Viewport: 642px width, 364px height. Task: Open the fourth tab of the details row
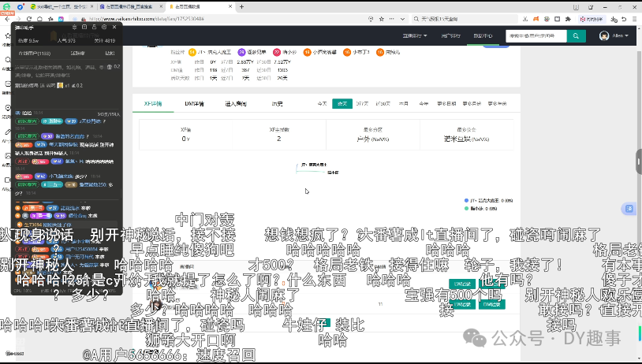tap(277, 104)
